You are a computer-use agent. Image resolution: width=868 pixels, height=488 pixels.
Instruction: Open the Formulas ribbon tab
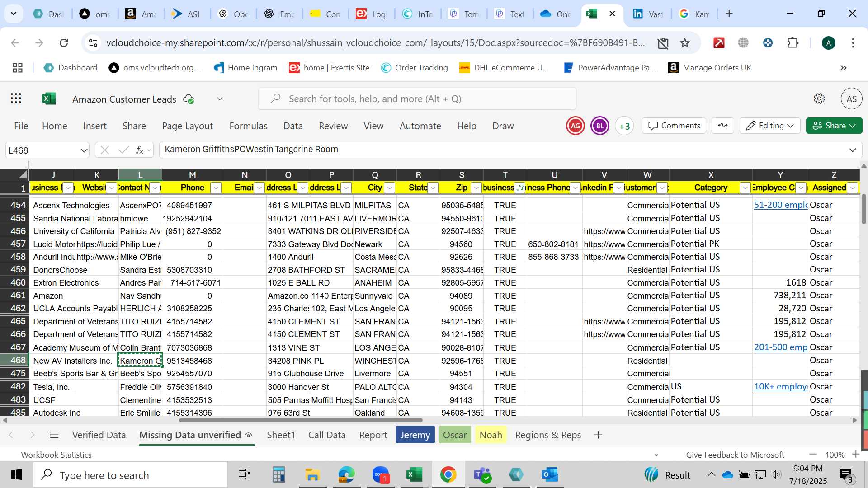tap(248, 126)
